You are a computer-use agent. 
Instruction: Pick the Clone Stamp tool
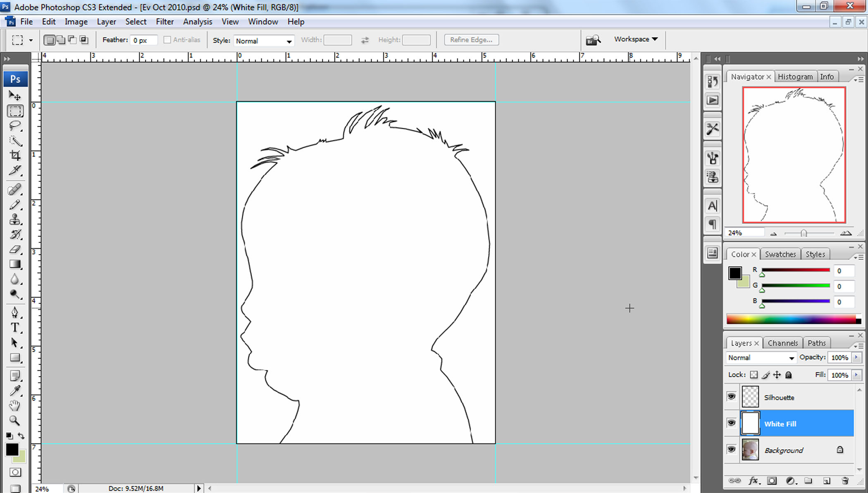pos(15,219)
